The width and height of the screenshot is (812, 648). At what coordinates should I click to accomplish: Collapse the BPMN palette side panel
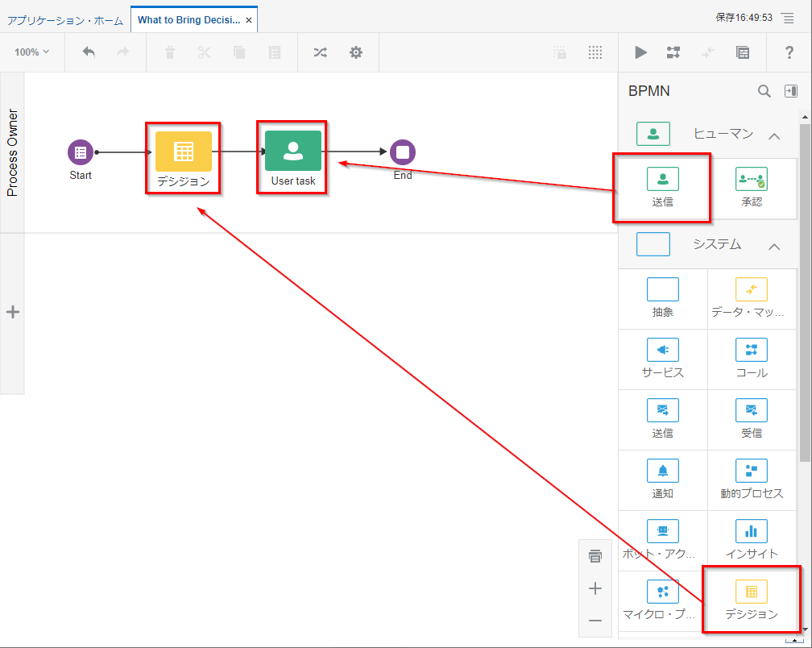[x=791, y=91]
